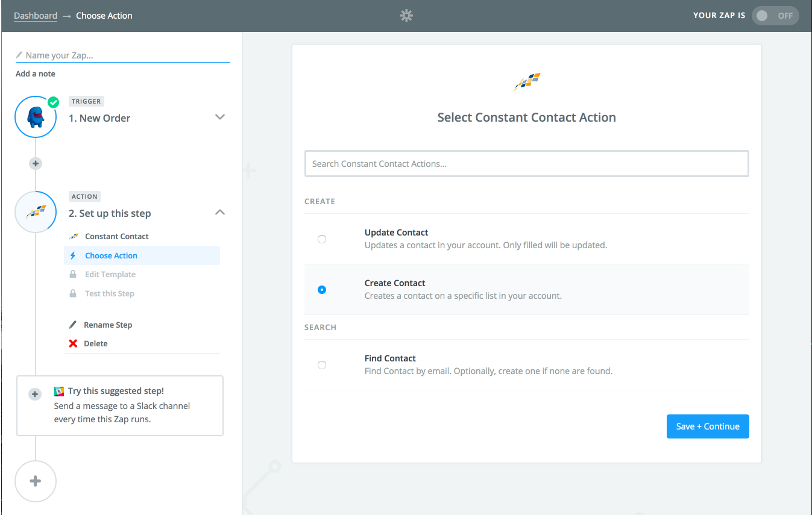The height and width of the screenshot is (515, 812).
Task: Click the Choose Action breadcrumb text
Action: (104, 16)
